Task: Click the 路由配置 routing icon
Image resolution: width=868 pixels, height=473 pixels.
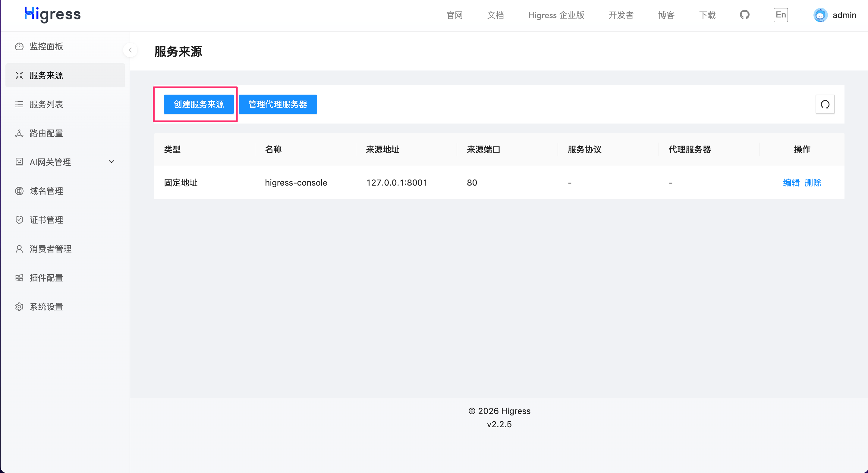Action: click(19, 133)
